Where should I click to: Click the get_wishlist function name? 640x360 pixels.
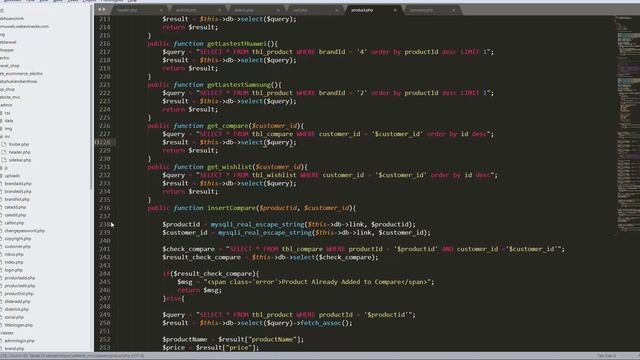(x=229, y=167)
